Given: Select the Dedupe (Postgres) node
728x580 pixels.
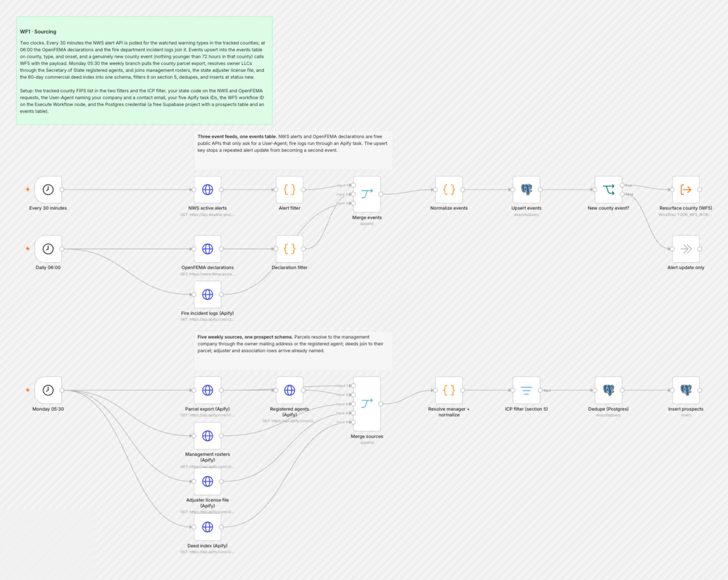Looking at the screenshot, I should click(608, 390).
